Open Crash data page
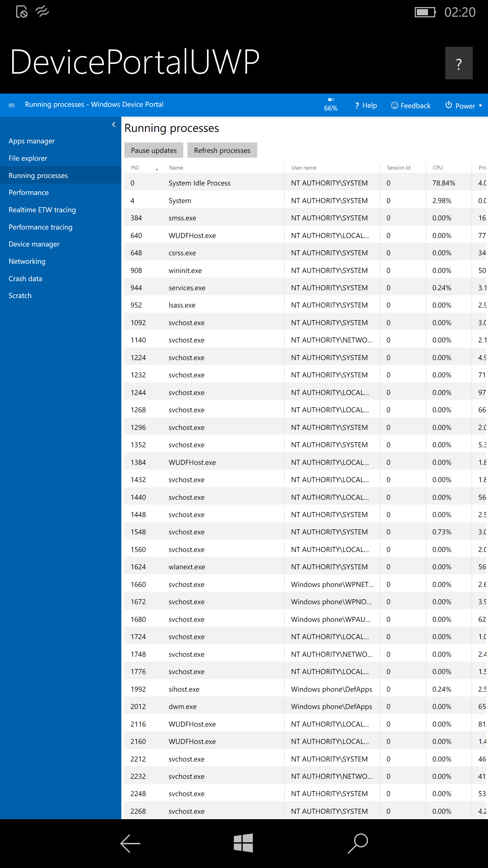Screen dimensions: 488x868 tap(61, 279)
